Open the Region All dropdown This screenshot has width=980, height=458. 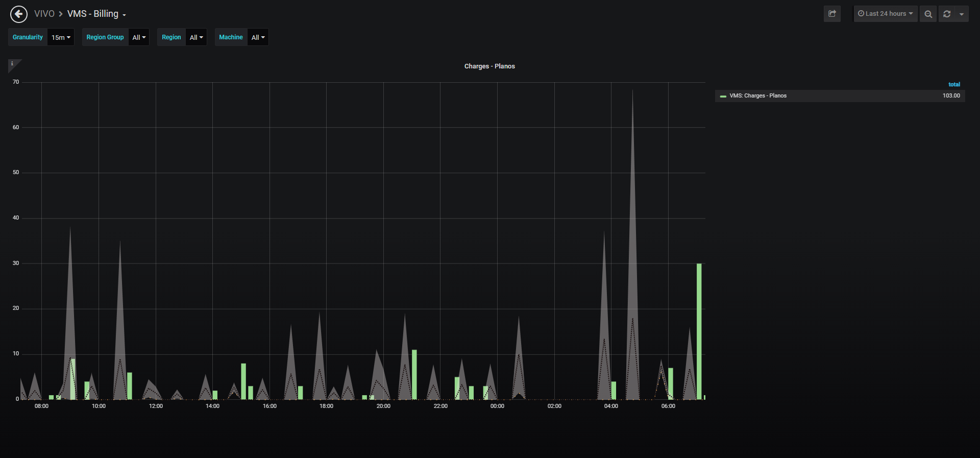196,37
